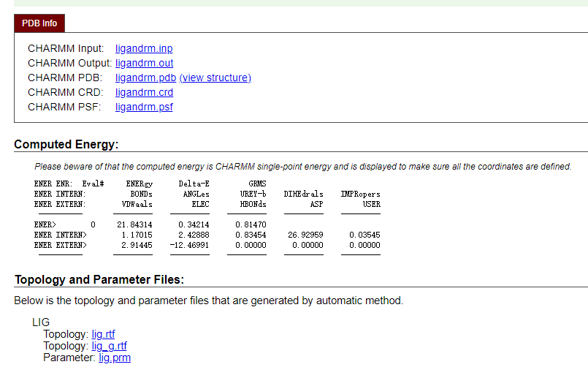The width and height of the screenshot is (588, 378).
Task: Open the ligandrm.crd coordinate file
Action: tap(144, 93)
